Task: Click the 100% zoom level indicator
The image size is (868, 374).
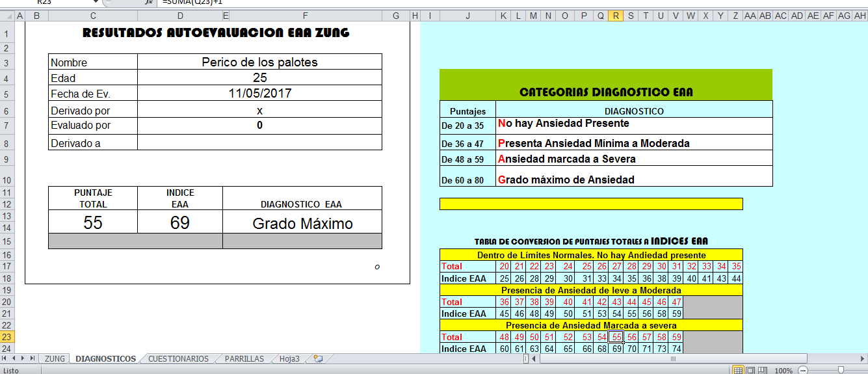Action: (783, 370)
